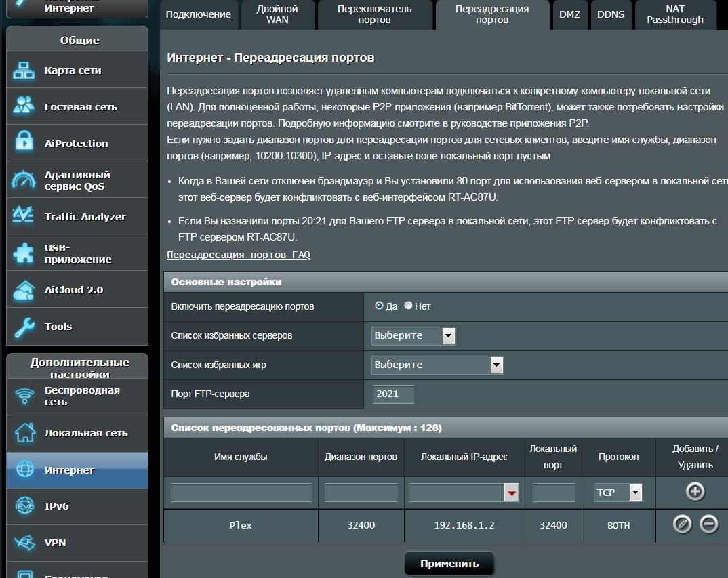Click the AiCloud 2.0 cloud icon
This screenshot has height=578, width=728.
point(24,289)
